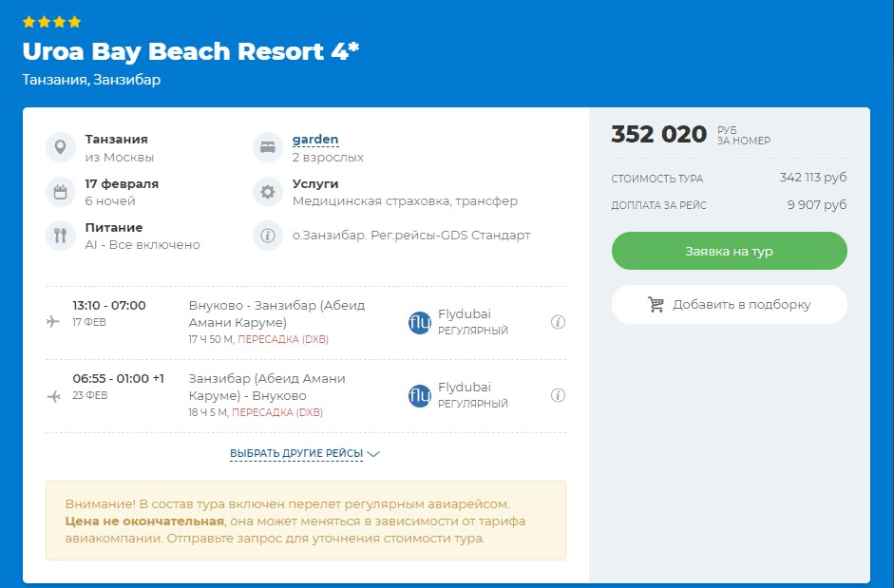This screenshot has height=588, width=894.
Task: Open info icon for return Занзибар - Внуково flight
Action: coord(559,395)
